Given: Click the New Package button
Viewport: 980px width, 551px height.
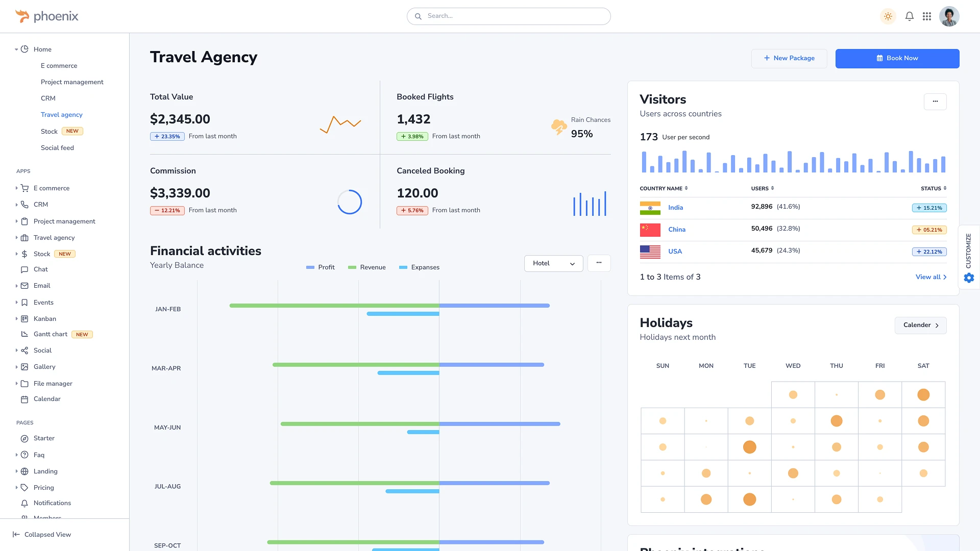Looking at the screenshot, I should click(x=789, y=58).
